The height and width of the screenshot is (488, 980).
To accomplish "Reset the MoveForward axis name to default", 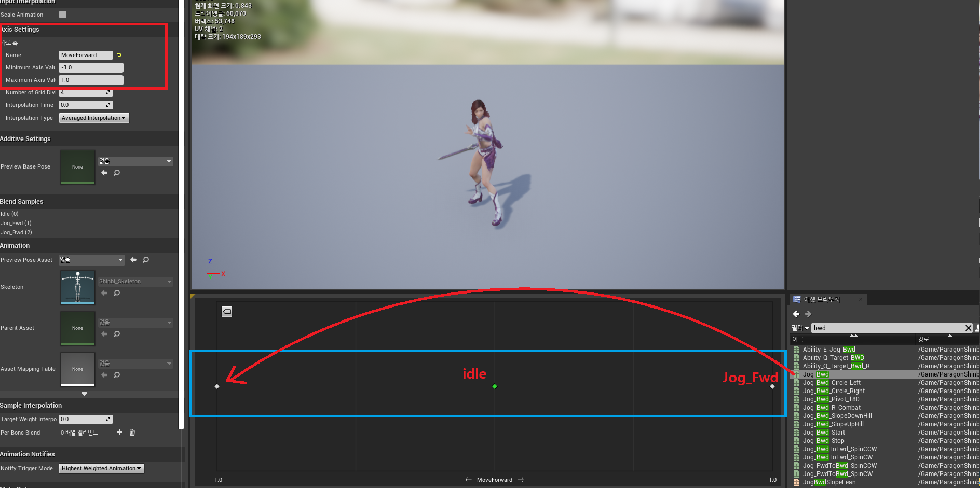I will 119,55.
